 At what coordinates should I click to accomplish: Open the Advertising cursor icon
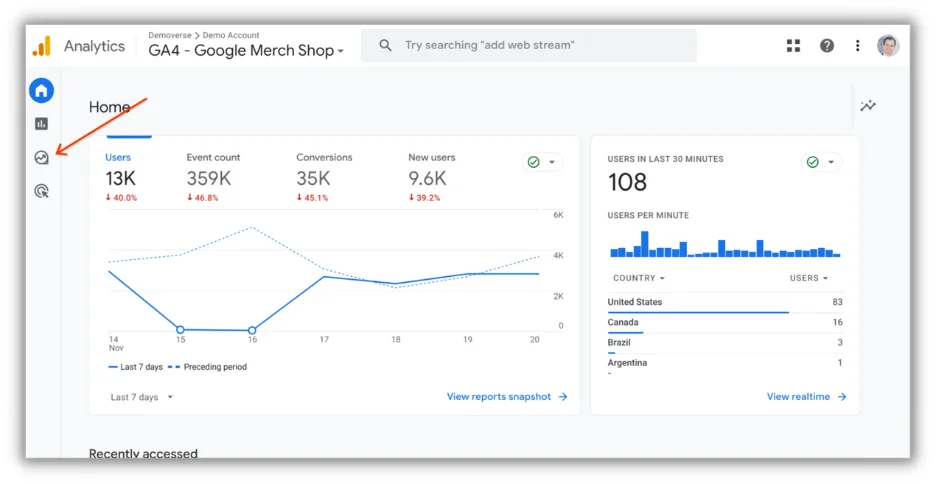[x=41, y=191]
